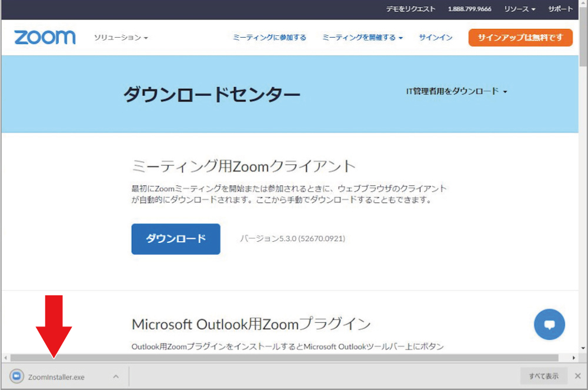
Task: Go to the サポート page
Action: tap(560, 9)
